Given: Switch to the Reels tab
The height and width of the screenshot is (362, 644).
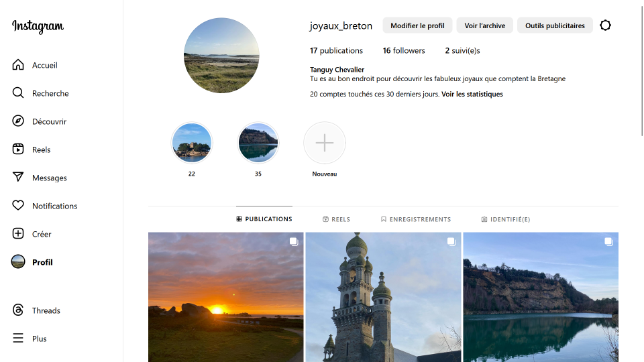Looking at the screenshot, I should tap(336, 219).
